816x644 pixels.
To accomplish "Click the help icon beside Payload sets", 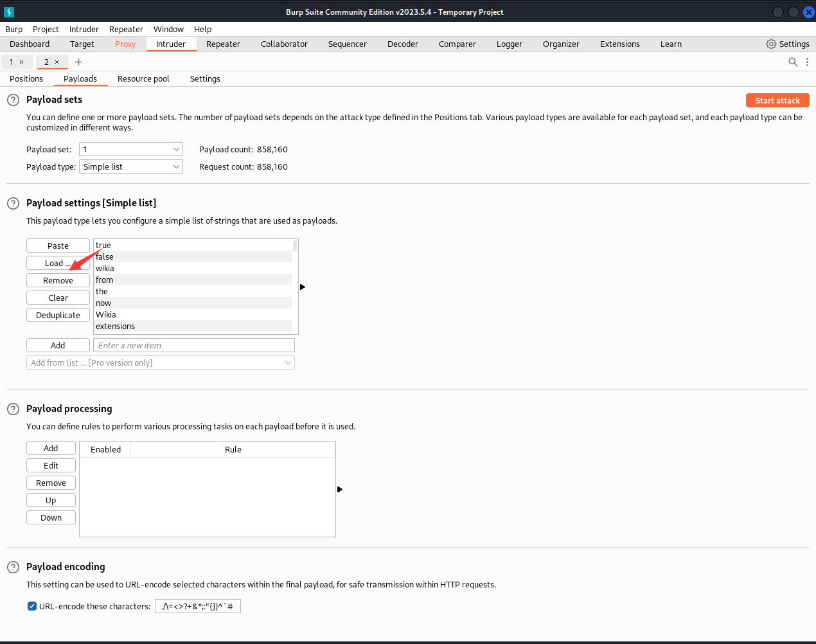I will pyautogui.click(x=13, y=100).
